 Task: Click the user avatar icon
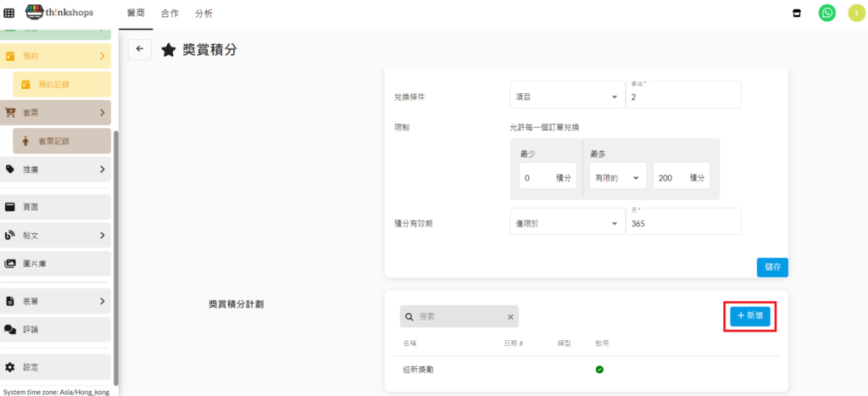(854, 14)
